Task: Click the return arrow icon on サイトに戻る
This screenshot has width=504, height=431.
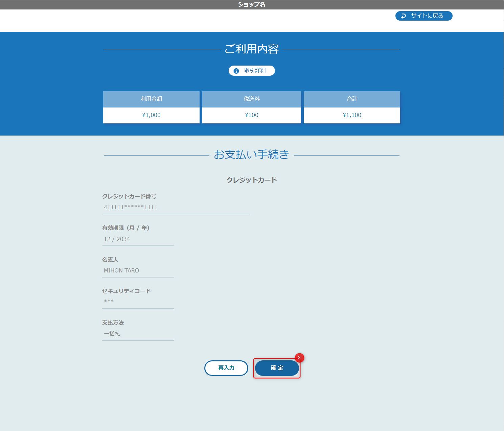Action: (x=403, y=16)
